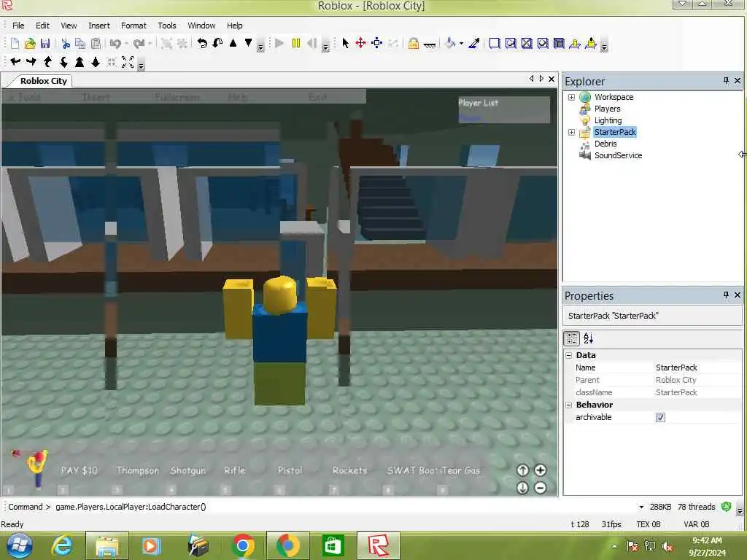The height and width of the screenshot is (560, 747).
Task: Open camera toolbar overflow options arrow
Action: (141, 66)
